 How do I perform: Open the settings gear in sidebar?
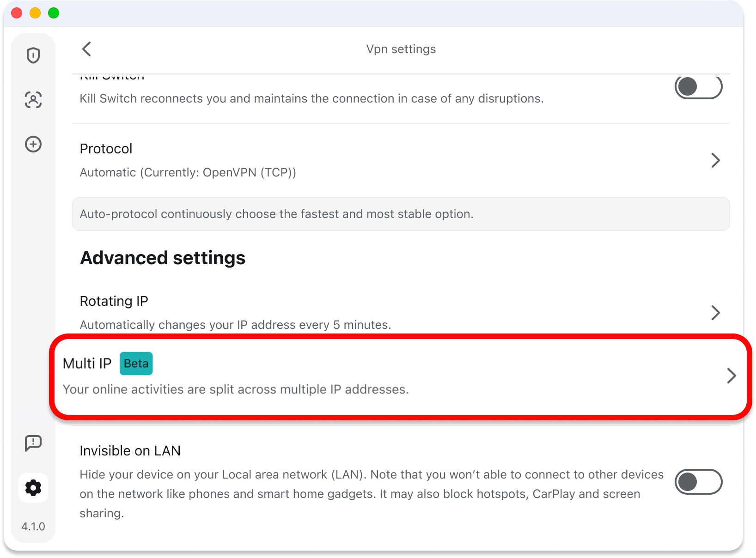pyautogui.click(x=33, y=488)
